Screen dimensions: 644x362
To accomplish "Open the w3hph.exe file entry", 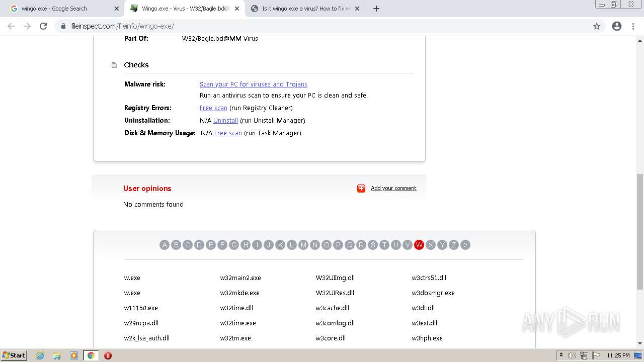I will point(427,338).
